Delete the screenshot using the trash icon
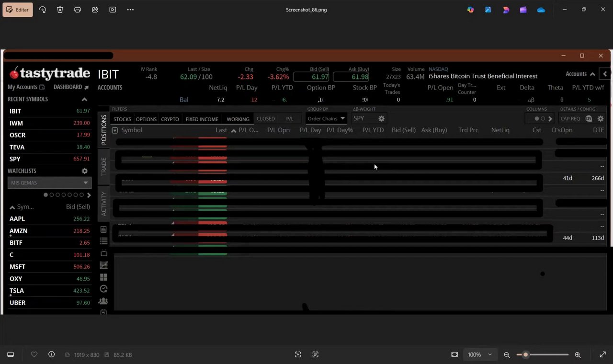 [60, 10]
